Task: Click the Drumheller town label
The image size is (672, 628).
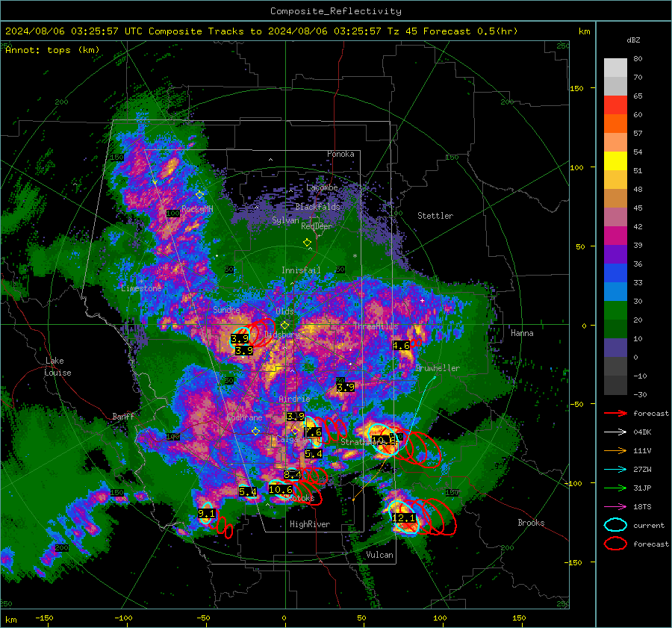Action: pyautogui.click(x=438, y=368)
